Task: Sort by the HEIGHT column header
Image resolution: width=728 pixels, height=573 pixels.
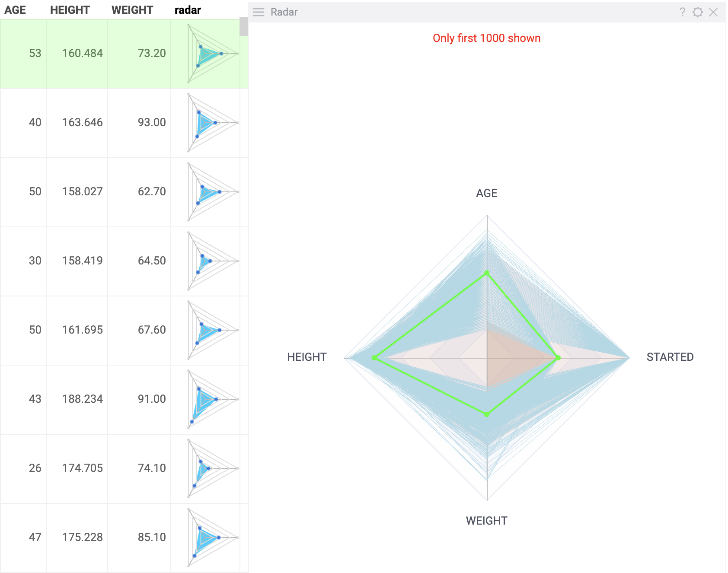Action: (x=70, y=10)
